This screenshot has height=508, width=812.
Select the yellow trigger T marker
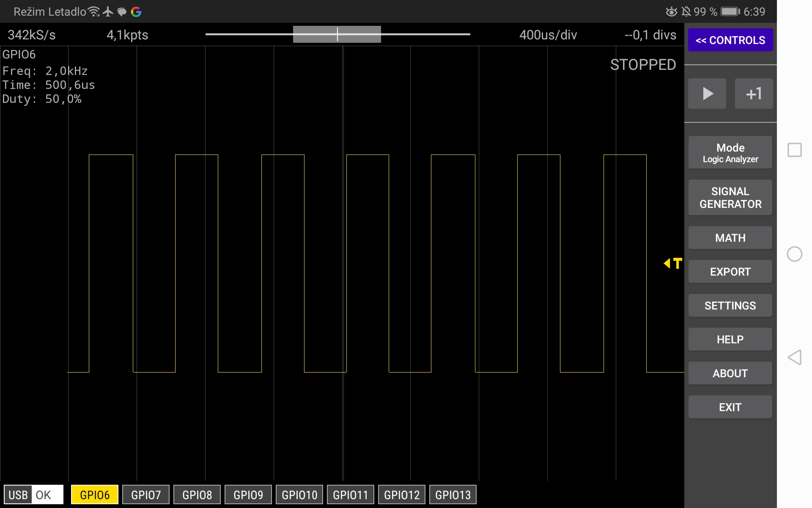pyautogui.click(x=672, y=263)
